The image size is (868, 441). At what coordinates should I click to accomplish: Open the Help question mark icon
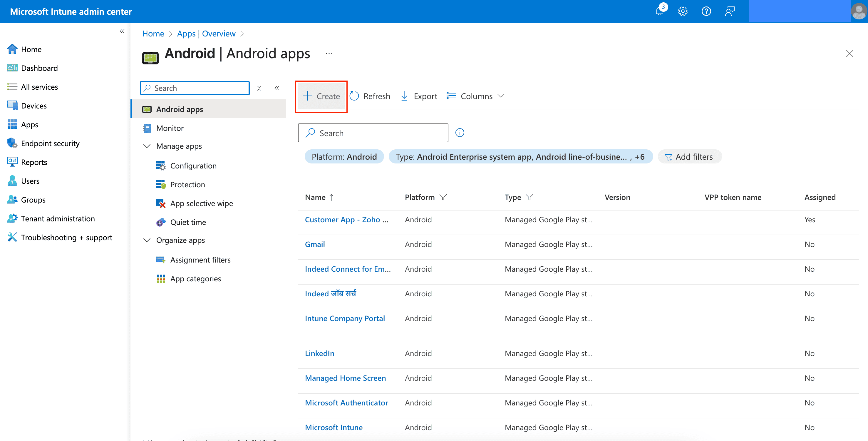[706, 11]
